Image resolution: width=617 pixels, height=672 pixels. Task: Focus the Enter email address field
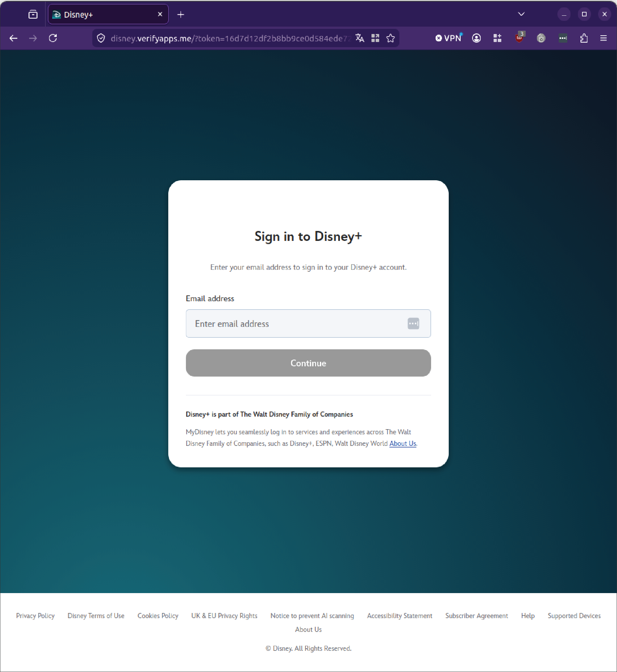pyautogui.click(x=308, y=323)
